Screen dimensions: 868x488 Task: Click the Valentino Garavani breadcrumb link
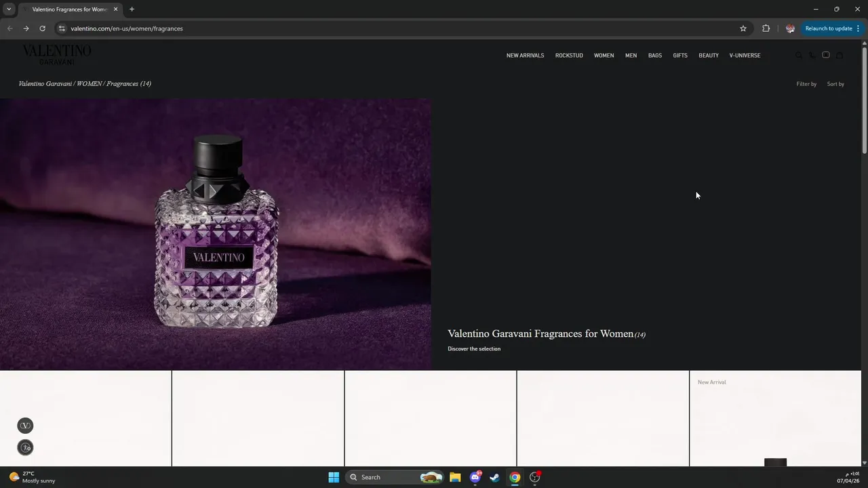point(45,84)
